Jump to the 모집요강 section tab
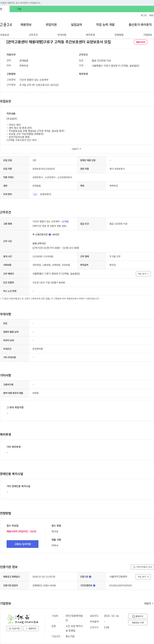Viewport: 154px width, 644px height. (x=4, y=35)
